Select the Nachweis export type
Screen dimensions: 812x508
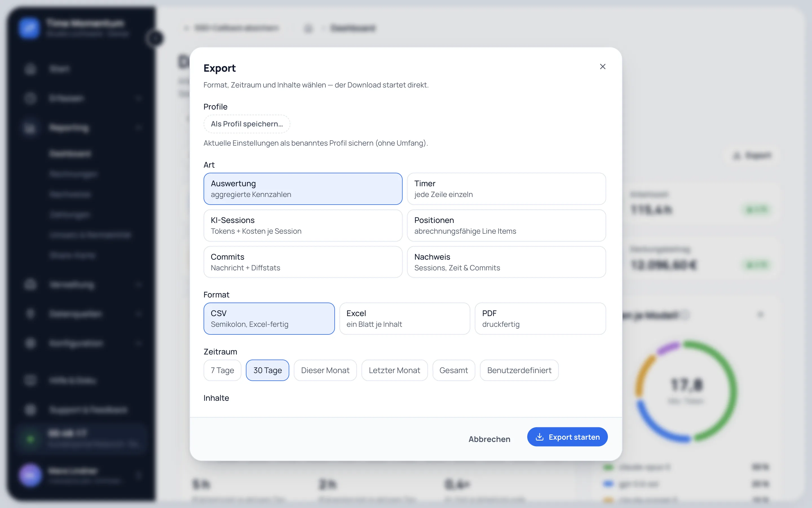coord(506,262)
